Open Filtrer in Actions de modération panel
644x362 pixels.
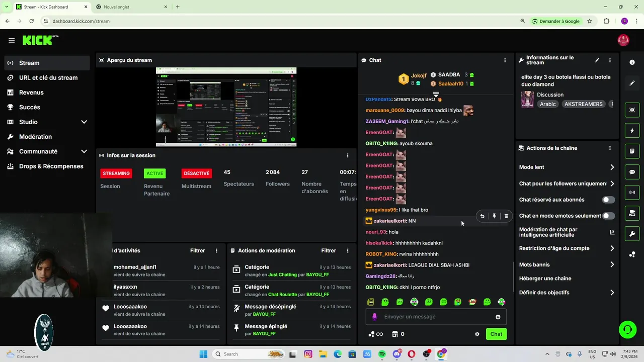329,250
